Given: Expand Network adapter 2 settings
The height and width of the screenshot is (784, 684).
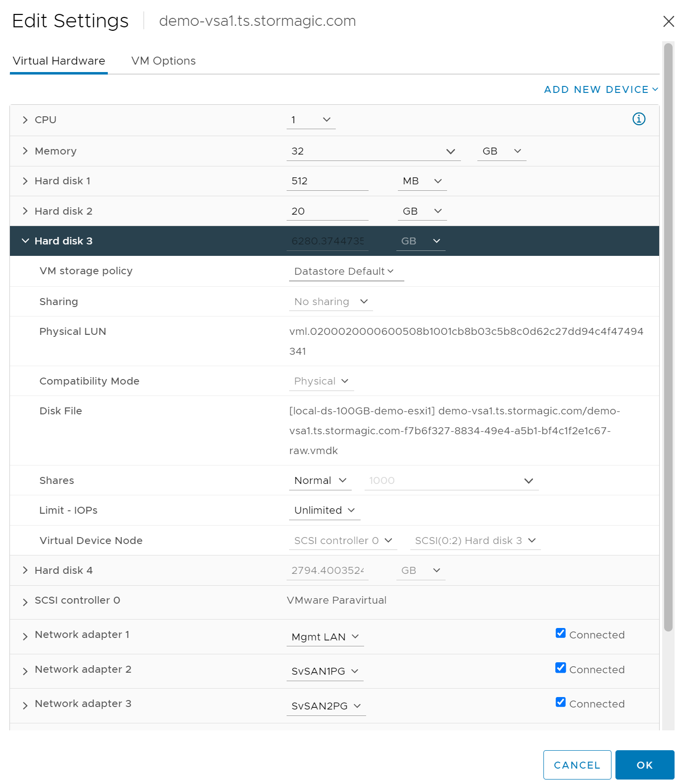Looking at the screenshot, I should (x=25, y=671).
